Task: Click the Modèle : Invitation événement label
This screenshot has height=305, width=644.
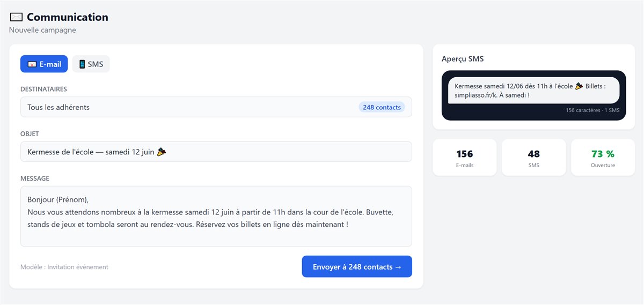Action: (x=64, y=267)
